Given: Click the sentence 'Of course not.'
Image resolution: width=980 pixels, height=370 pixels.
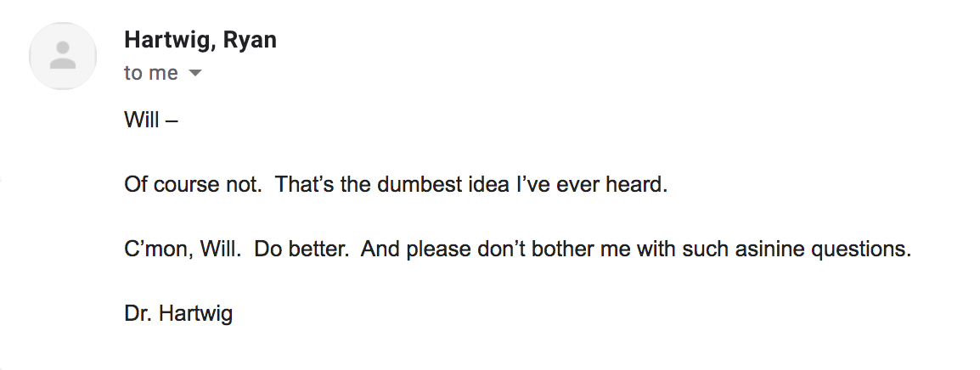Looking at the screenshot, I should point(193,184).
